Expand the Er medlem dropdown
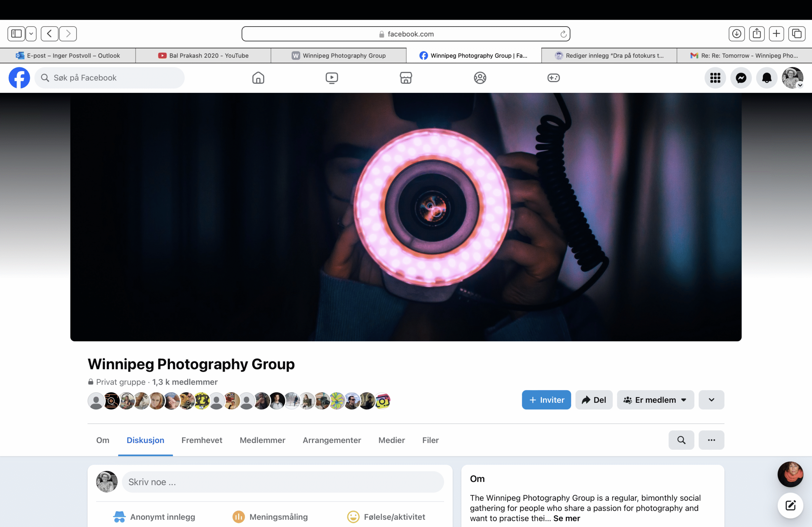Screen dimensions: 812x527 click(655, 400)
